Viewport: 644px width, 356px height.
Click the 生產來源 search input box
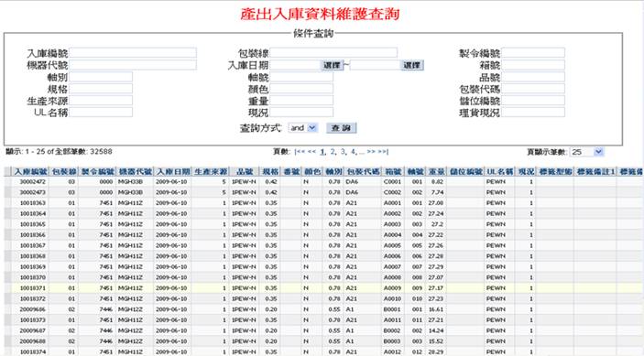tap(101, 101)
